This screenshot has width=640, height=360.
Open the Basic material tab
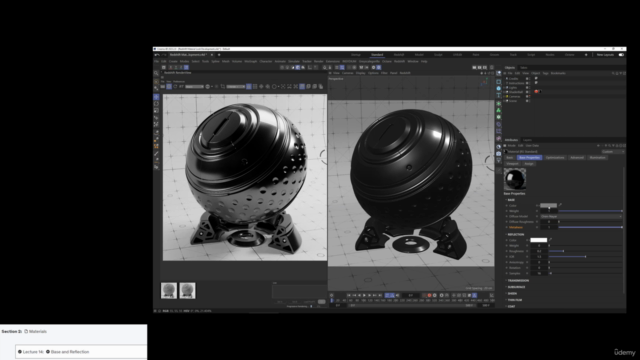[510, 158]
